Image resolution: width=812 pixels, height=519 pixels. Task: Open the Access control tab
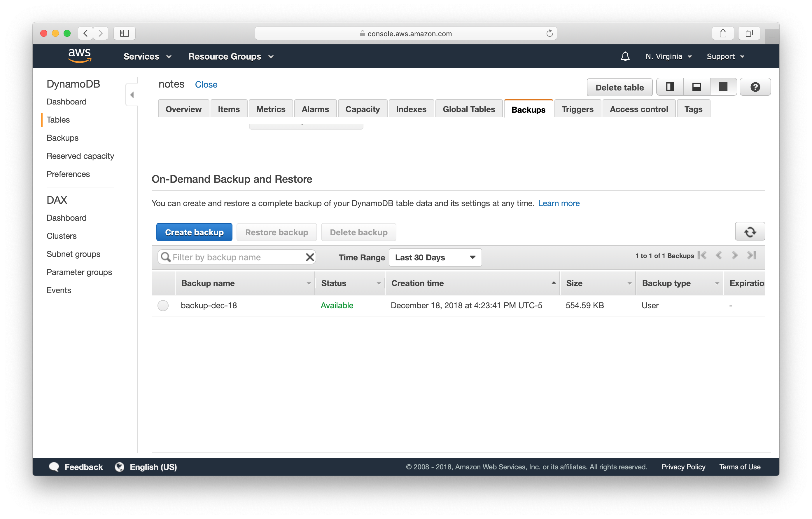[638, 108]
